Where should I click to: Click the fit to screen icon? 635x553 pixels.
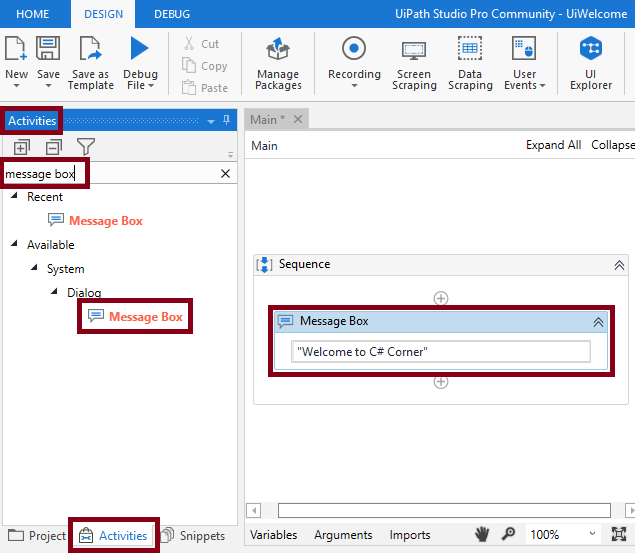tap(619, 534)
